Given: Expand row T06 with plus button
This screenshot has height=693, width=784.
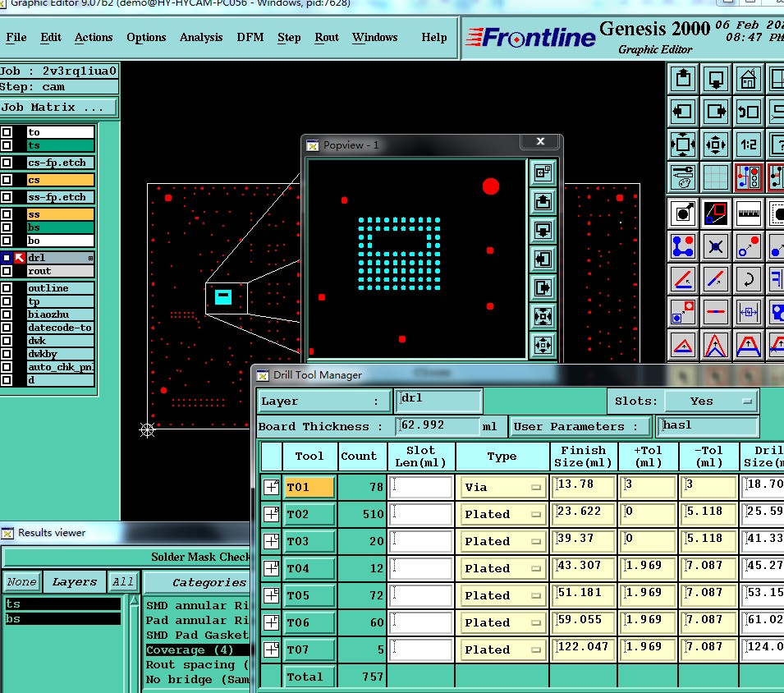Looking at the screenshot, I should 271,622.
